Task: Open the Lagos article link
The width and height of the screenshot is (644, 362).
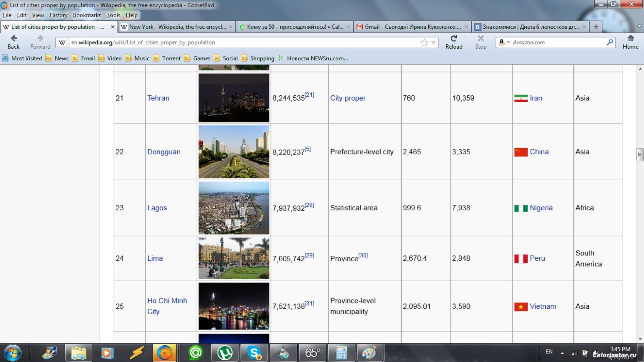Action: (x=157, y=208)
